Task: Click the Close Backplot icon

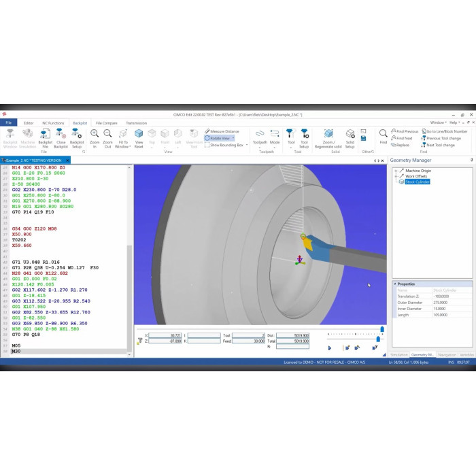Action: point(61,137)
